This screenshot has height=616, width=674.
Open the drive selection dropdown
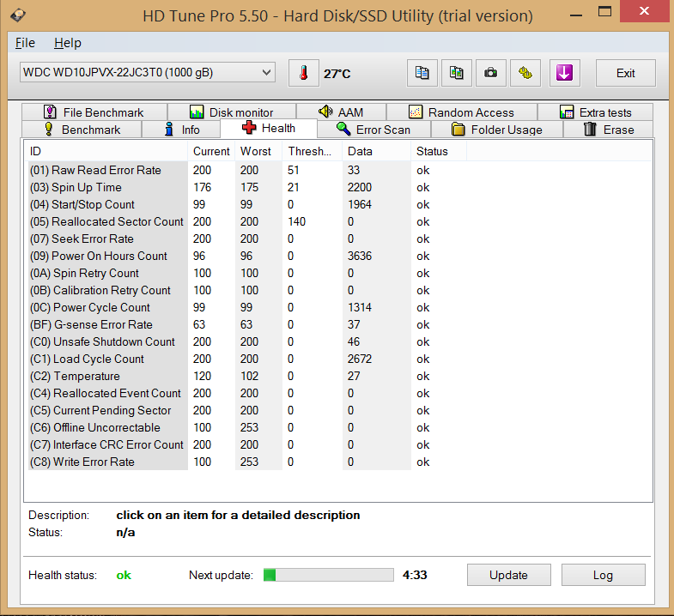[148, 73]
